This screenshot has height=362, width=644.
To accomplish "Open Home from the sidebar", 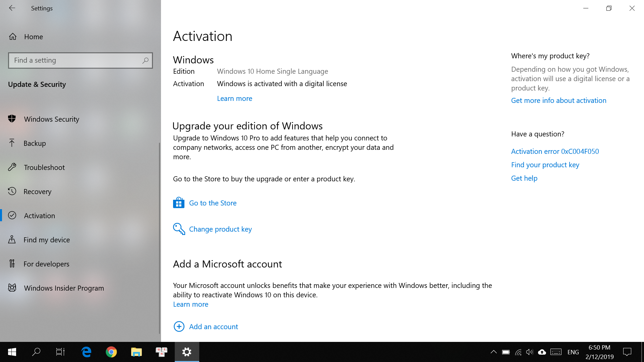I will 33,37.
